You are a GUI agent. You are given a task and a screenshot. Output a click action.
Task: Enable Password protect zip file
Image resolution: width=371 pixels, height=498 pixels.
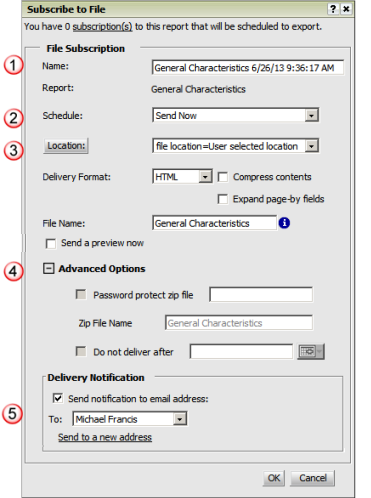pyautogui.click(x=81, y=294)
